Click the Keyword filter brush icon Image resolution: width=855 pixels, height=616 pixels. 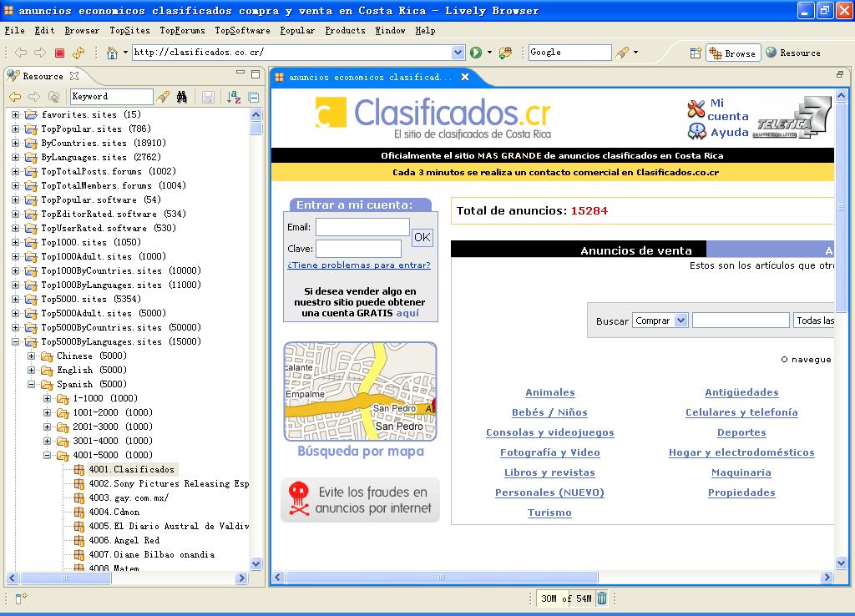pyautogui.click(x=163, y=97)
